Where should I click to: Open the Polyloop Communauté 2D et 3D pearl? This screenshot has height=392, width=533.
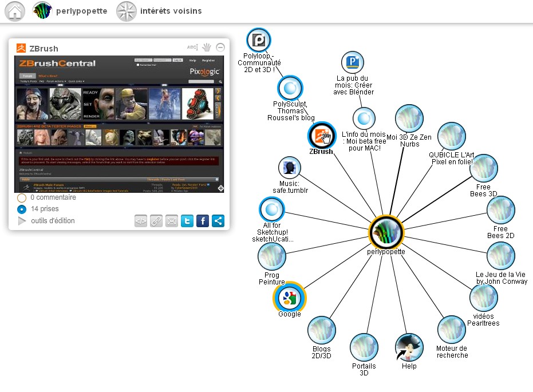coord(258,40)
